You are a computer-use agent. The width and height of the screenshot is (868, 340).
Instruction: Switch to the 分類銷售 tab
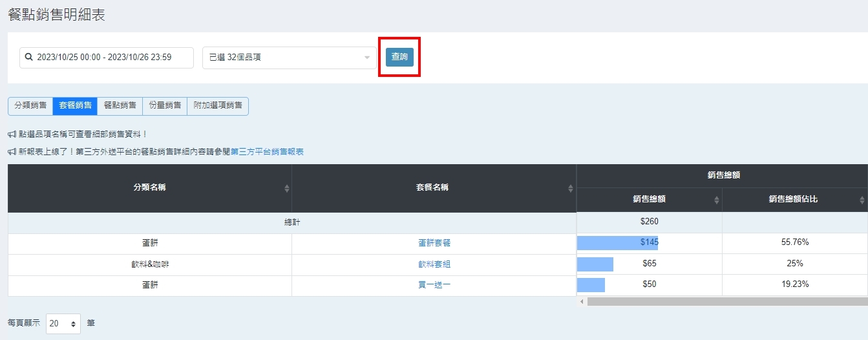point(30,106)
